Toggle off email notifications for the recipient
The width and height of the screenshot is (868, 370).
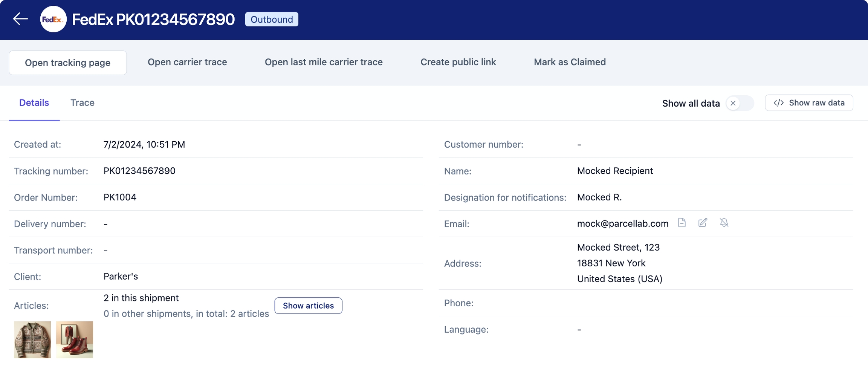(x=724, y=223)
